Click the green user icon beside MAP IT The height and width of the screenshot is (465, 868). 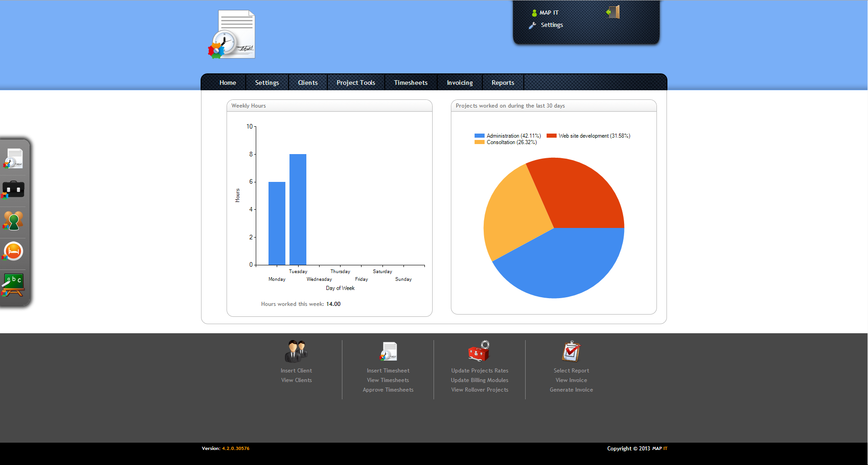coord(534,13)
